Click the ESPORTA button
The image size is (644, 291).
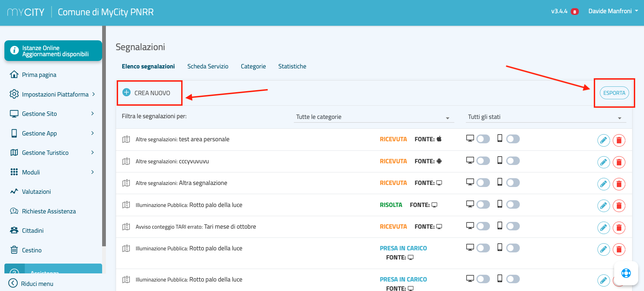coord(614,93)
